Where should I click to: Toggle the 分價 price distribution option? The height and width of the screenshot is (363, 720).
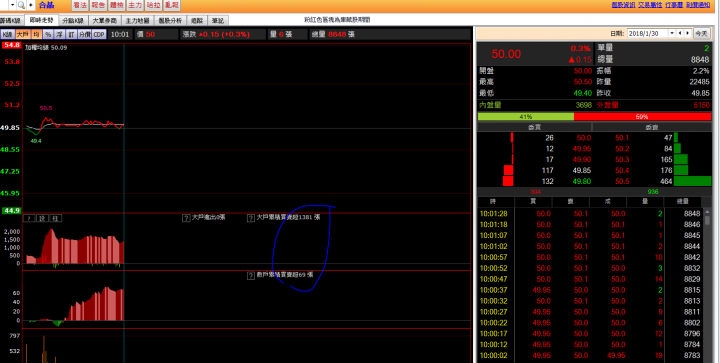click(x=84, y=34)
